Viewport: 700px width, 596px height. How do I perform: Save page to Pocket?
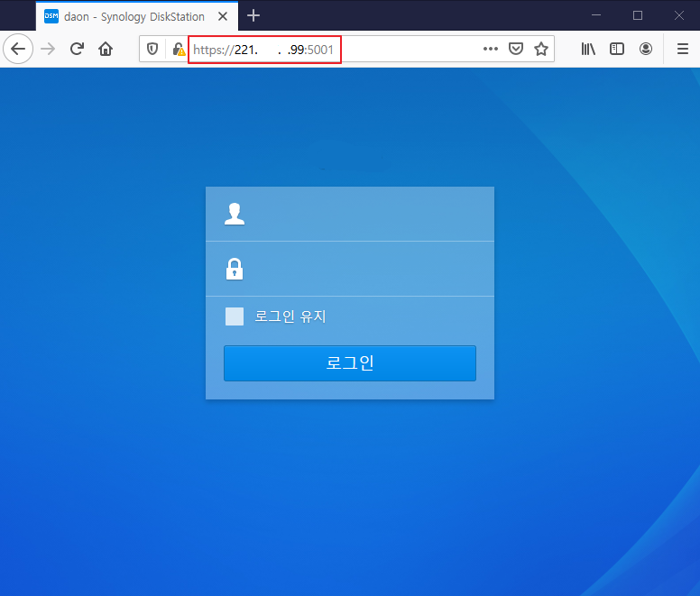tap(516, 49)
